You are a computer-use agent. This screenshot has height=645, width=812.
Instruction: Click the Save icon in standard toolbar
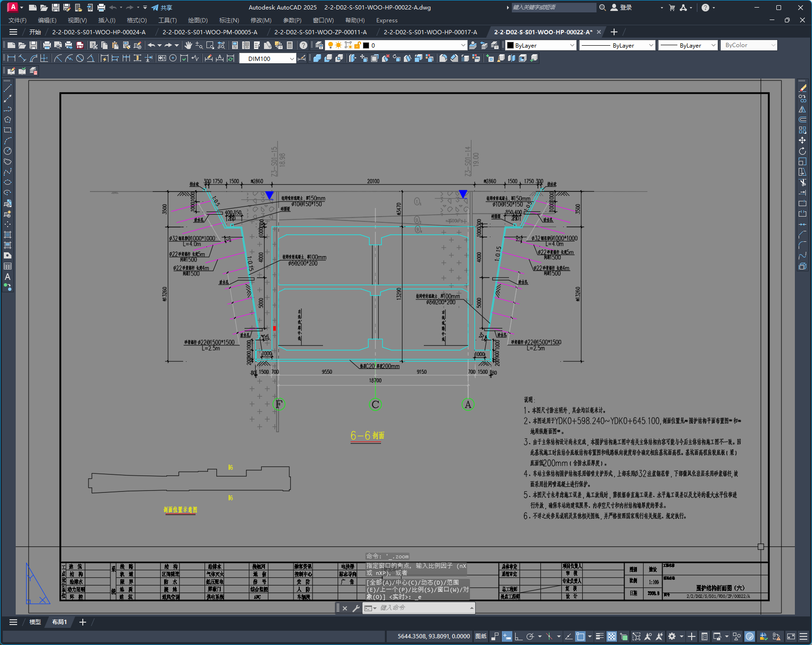33,45
